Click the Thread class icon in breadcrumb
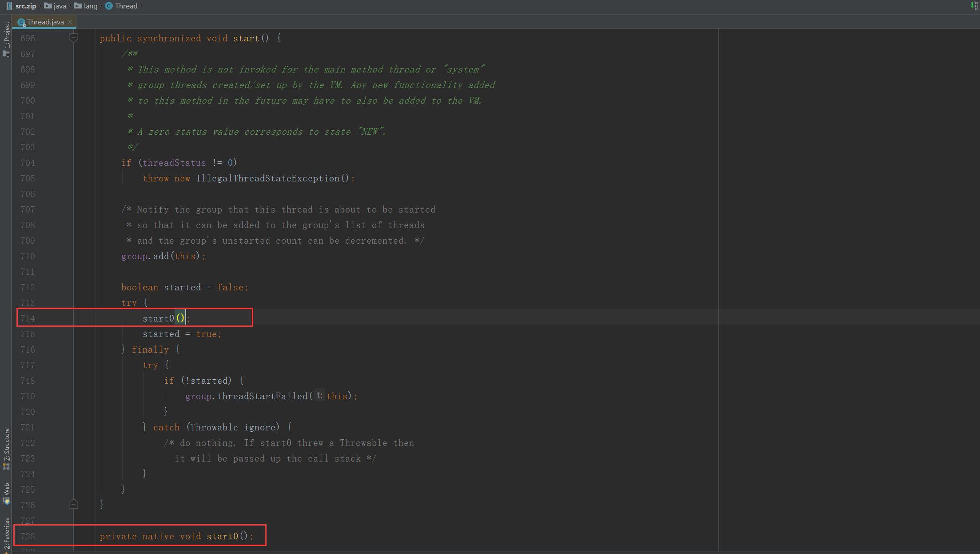Image resolution: width=980 pixels, height=554 pixels. click(109, 6)
